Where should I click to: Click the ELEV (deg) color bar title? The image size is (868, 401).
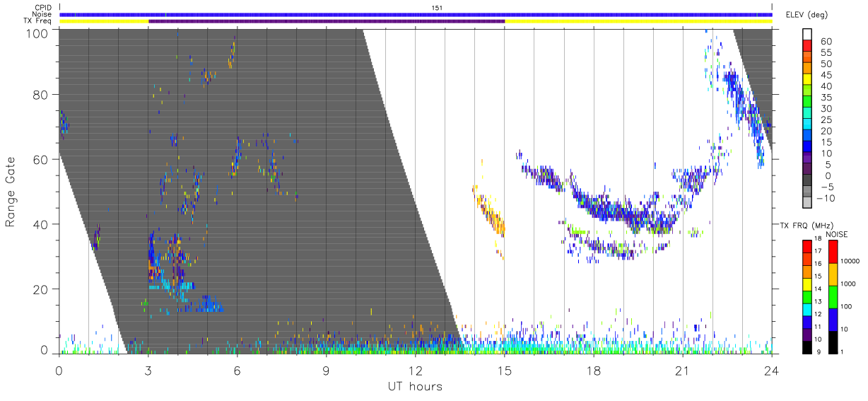click(x=807, y=15)
